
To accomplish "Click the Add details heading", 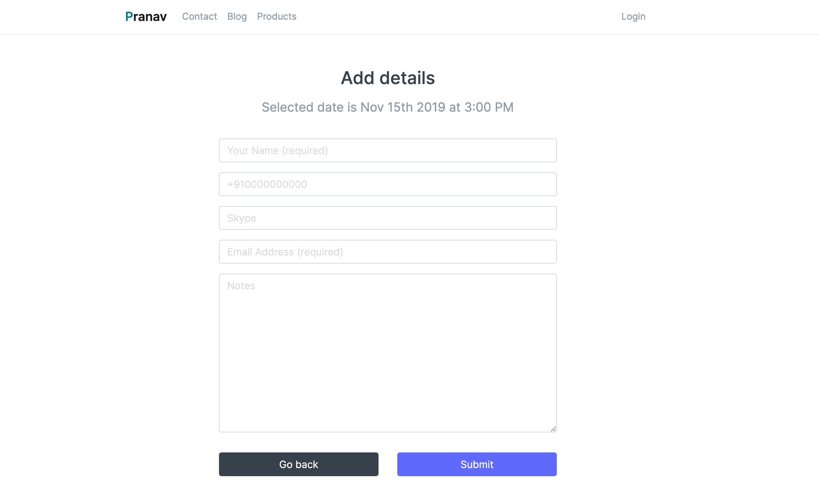I will [x=388, y=78].
